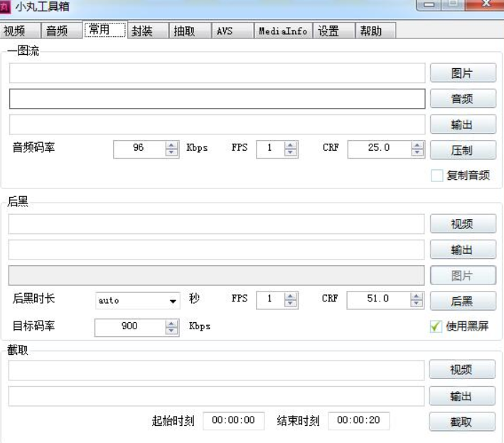
Task: Click the 起始时刻 time field
Action: point(234,420)
